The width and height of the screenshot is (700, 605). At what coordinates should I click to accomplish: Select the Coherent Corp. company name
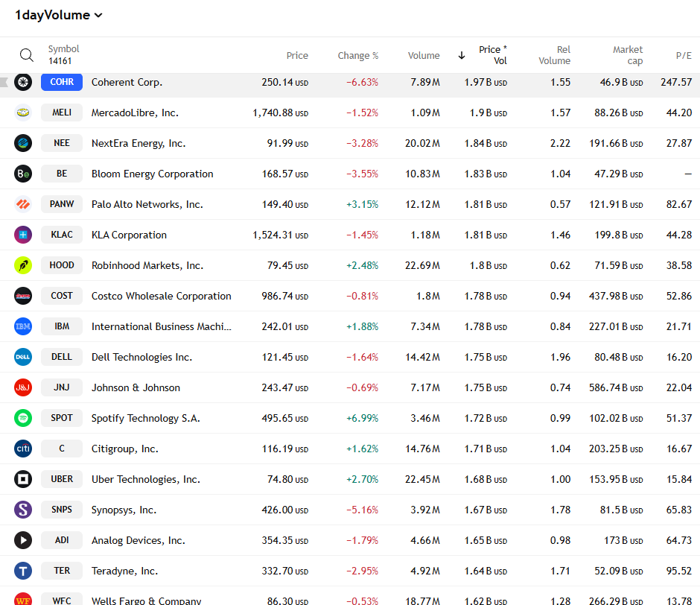coord(127,82)
